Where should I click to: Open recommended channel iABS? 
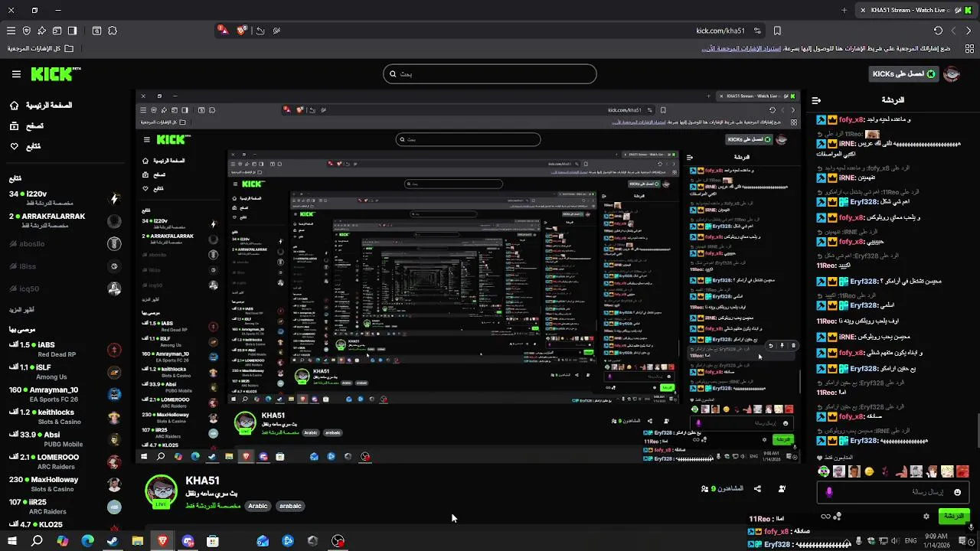pos(64,350)
